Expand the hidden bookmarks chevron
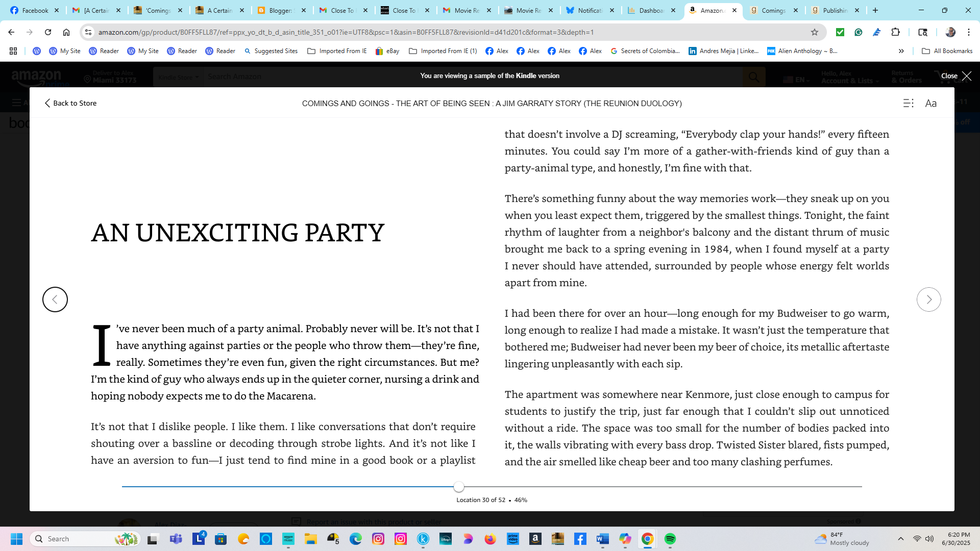 point(901,51)
